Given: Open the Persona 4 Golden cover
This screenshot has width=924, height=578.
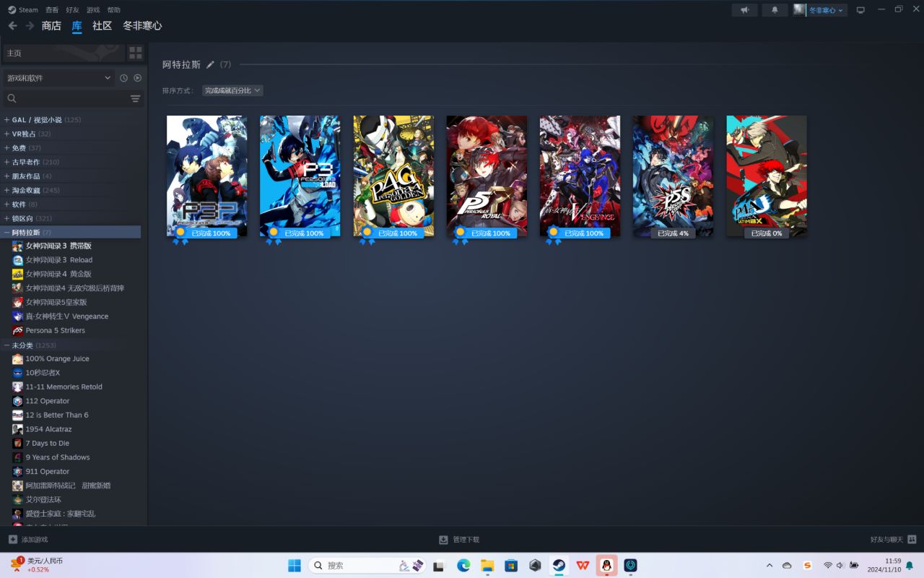Looking at the screenshot, I should click(x=393, y=176).
